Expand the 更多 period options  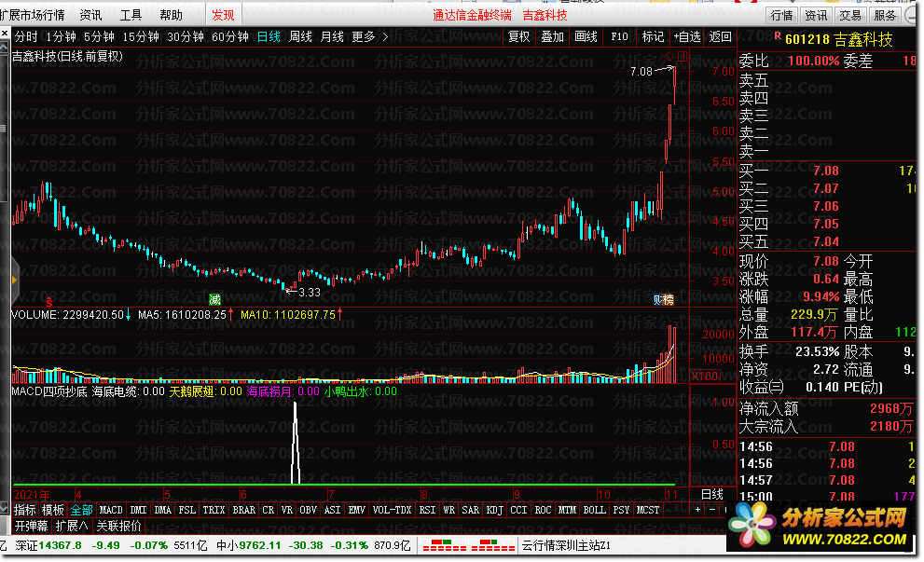(364, 36)
